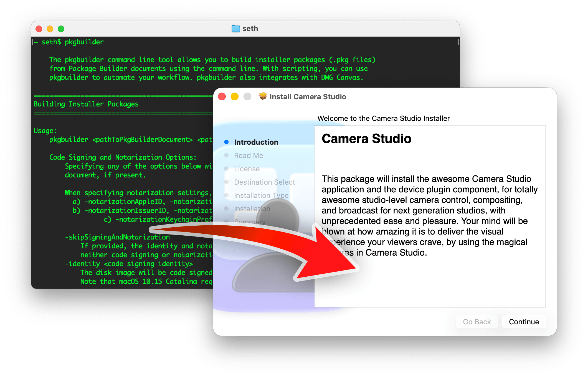Click the Install Camera Studio window title

(308, 97)
